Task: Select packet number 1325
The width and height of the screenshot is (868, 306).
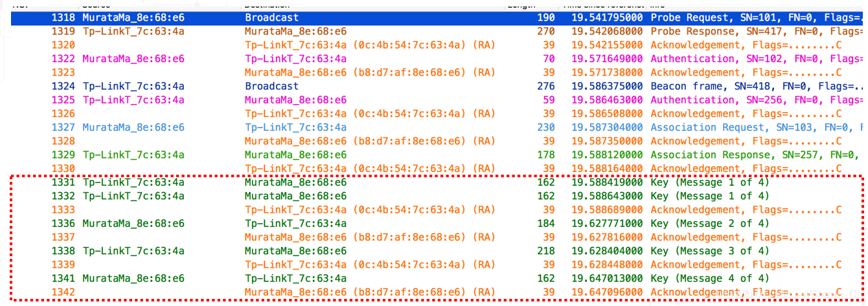Action: point(63,100)
